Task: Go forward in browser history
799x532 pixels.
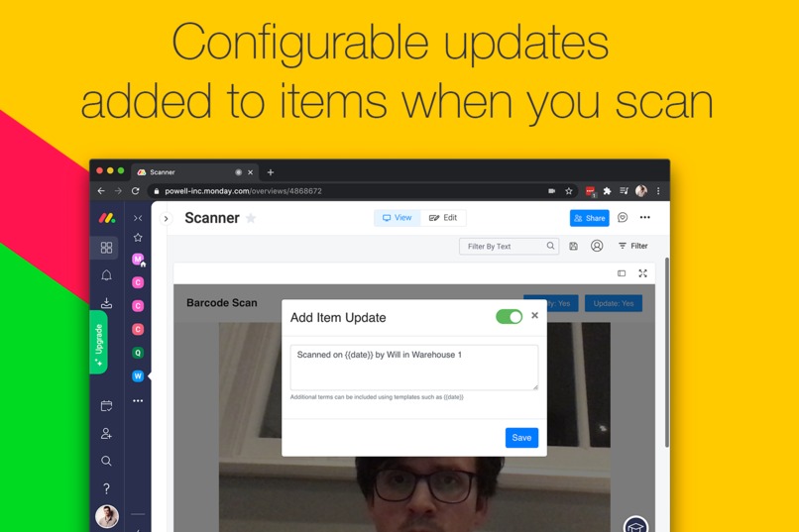Action: click(118, 191)
